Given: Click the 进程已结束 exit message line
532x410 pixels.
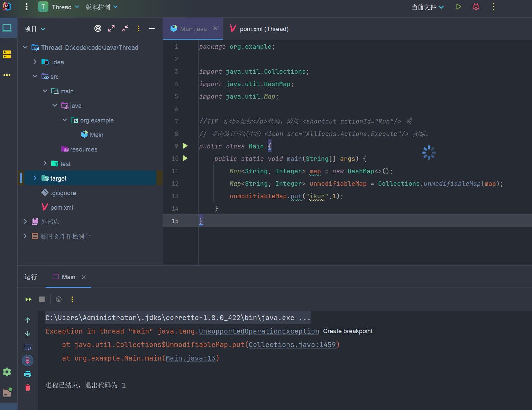Looking at the screenshot, I should click(85, 385).
